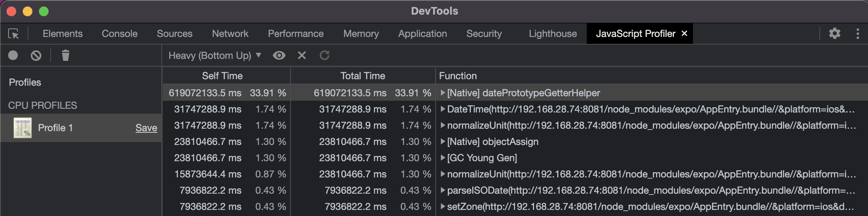Sort by the Self Time column header

tap(222, 76)
